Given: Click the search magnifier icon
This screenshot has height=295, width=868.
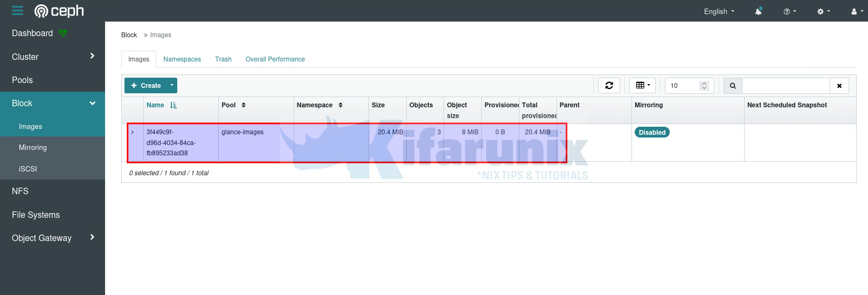Looking at the screenshot, I should (733, 86).
